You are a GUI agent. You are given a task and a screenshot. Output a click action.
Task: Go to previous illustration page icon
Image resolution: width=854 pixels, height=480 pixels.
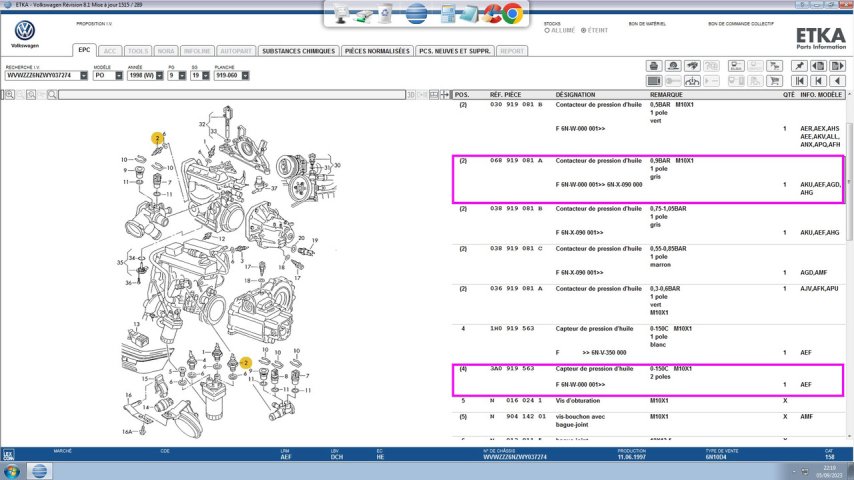[818, 66]
